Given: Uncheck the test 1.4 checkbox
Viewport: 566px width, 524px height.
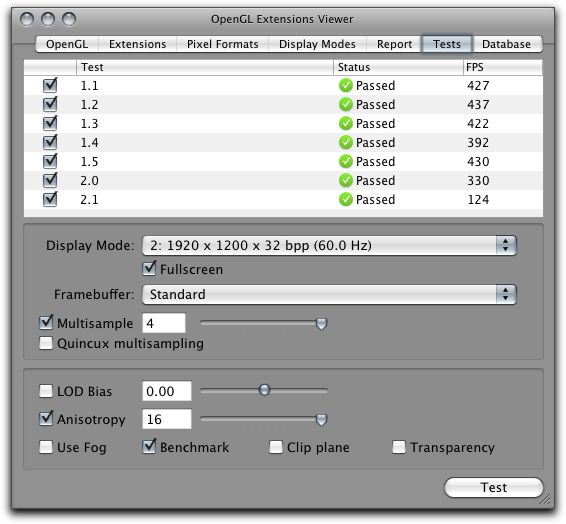Looking at the screenshot, I should (50, 142).
